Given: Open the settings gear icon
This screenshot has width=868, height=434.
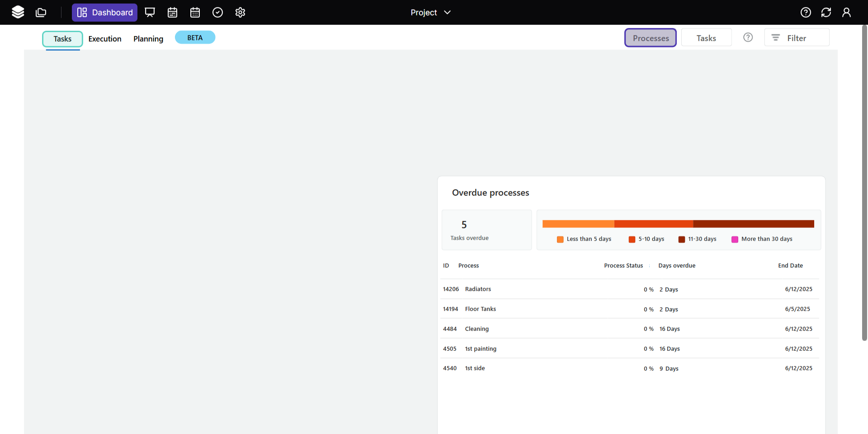Looking at the screenshot, I should pos(240,12).
